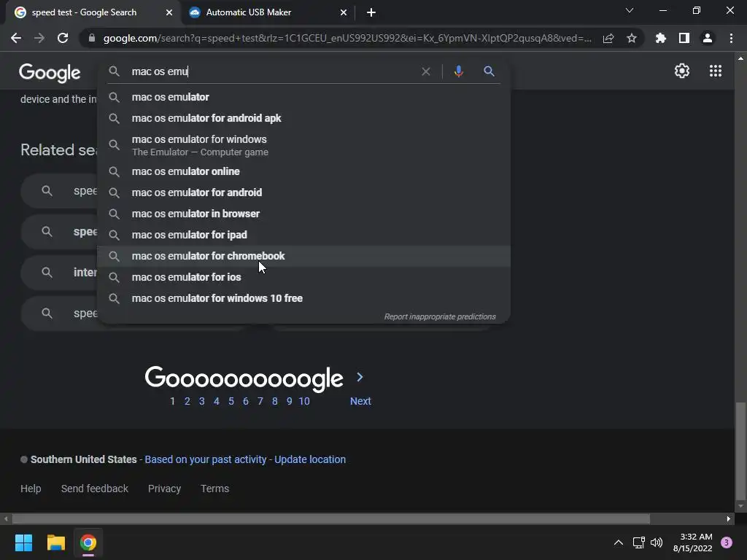Click the horizontal scrollbar thumb
This screenshot has width=747, height=560.
coord(330,518)
